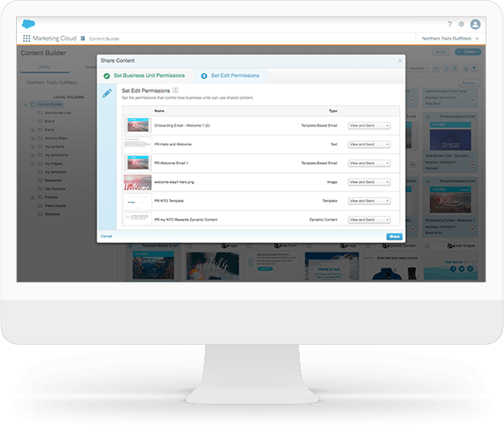Open the Marketing Cloud app launcher grid
504x428 pixels.
pyautogui.click(x=26, y=39)
